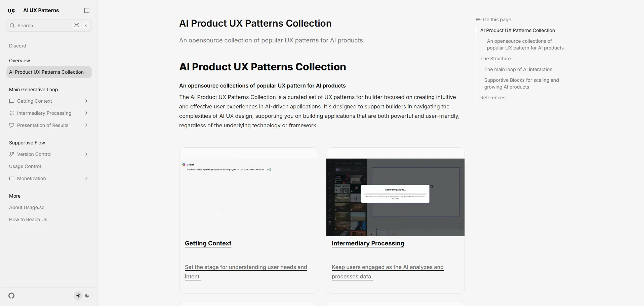Jump to References in page outline
The height and width of the screenshot is (306, 644).
coord(493,98)
